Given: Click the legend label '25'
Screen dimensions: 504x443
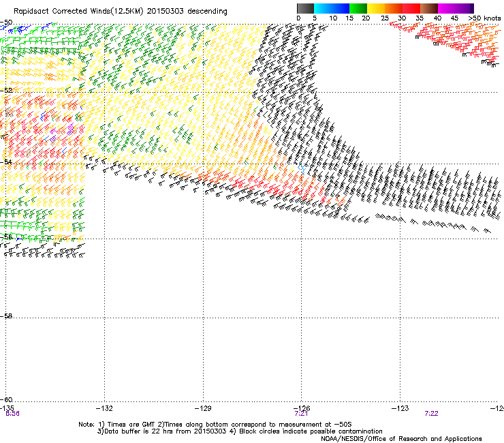Looking at the screenshot, I should pos(385,18).
